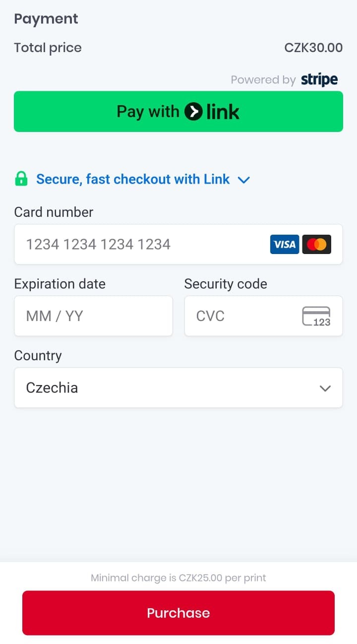Click the green lock icon
Screen dimensions: 357x644
(x=21, y=179)
